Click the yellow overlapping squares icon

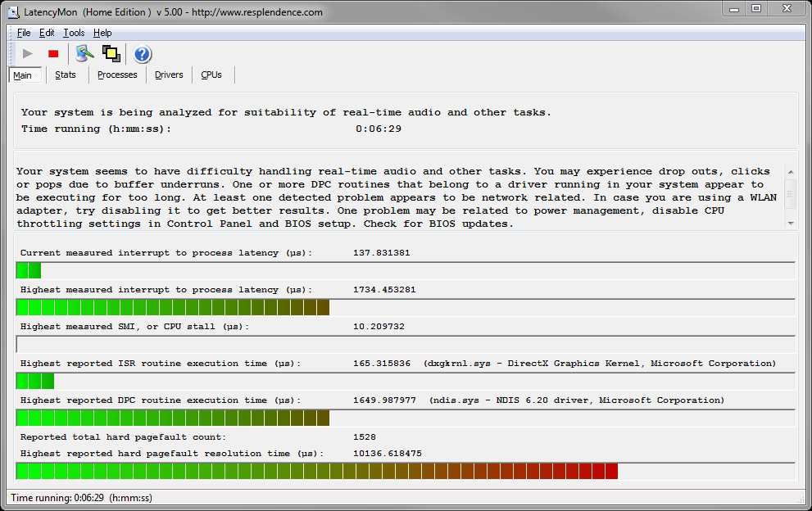click(111, 54)
